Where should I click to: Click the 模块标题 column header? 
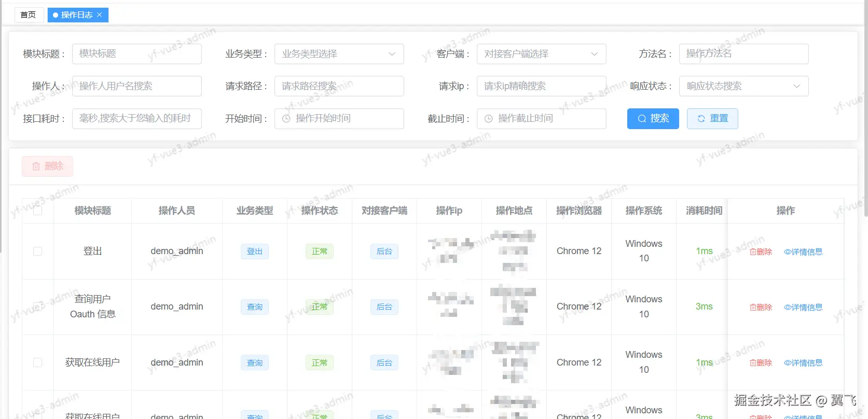(x=93, y=211)
